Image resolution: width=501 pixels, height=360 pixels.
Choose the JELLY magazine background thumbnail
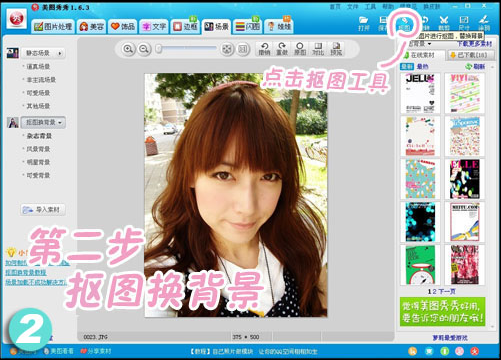(x=420, y=93)
